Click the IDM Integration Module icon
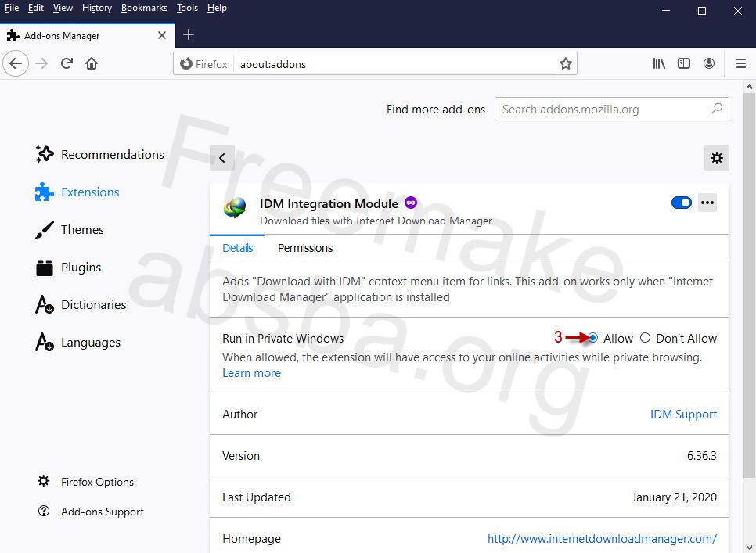Viewport: 756px width, 553px height. coord(235,208)
